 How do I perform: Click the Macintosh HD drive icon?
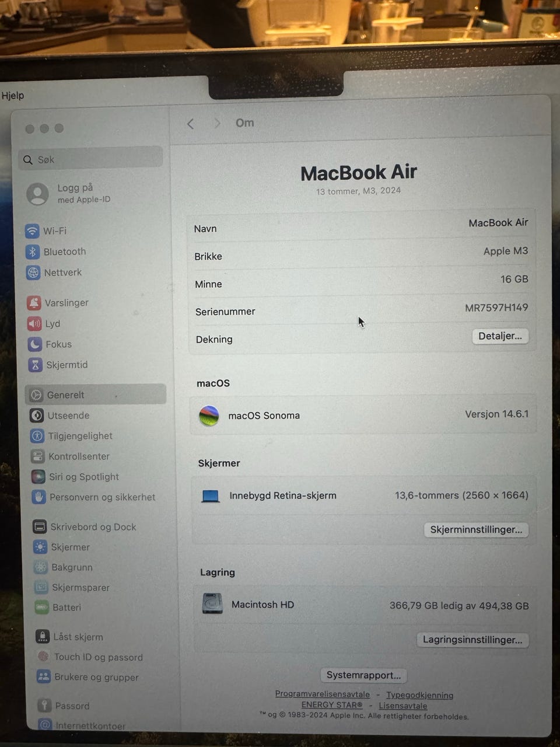point(212,603)
